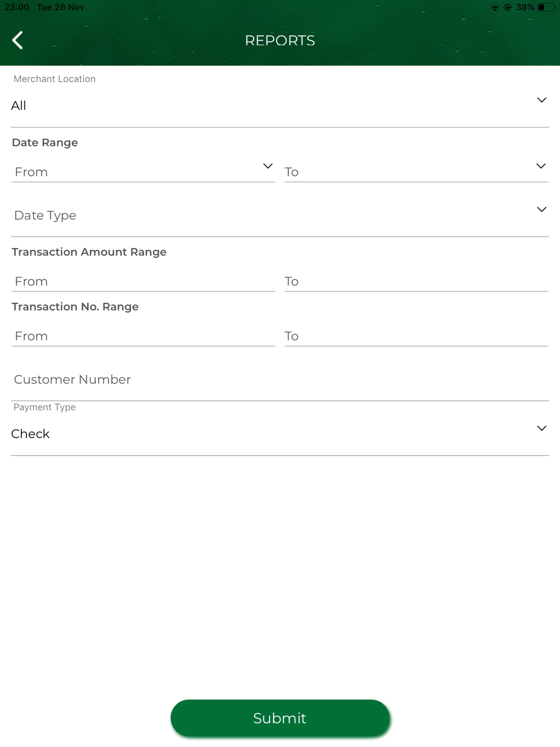Open Merchant Location dropdown showing All
This screenshot has width=560, height=747.
[x=280, y=105]
